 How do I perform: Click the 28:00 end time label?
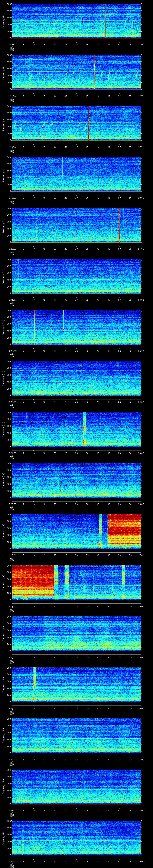(141, 606)
